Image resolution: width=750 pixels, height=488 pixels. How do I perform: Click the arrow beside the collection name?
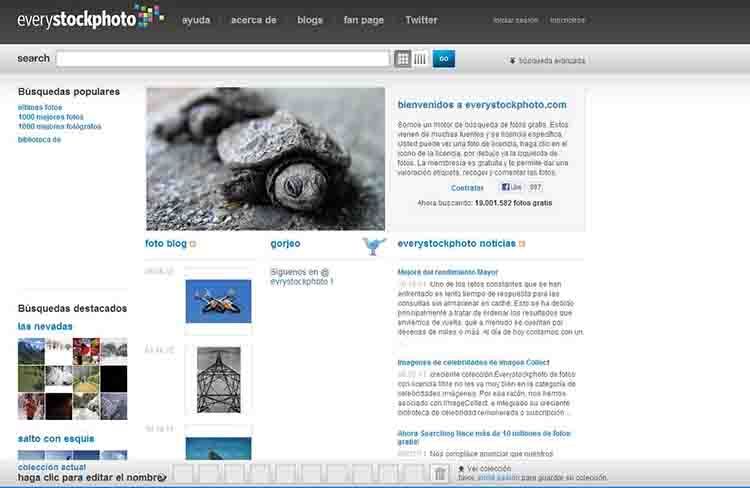(x=163, y=478)
